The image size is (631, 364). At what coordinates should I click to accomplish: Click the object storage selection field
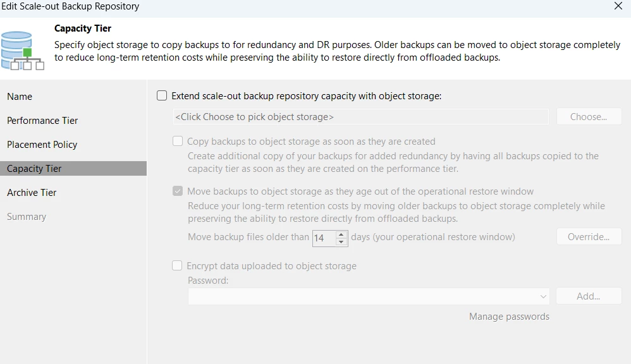[360, 117]
